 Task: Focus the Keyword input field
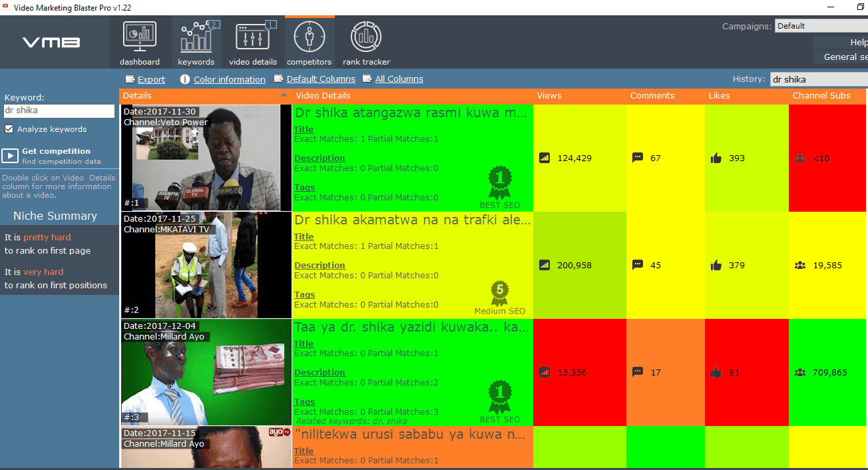[x=59, y=111]
